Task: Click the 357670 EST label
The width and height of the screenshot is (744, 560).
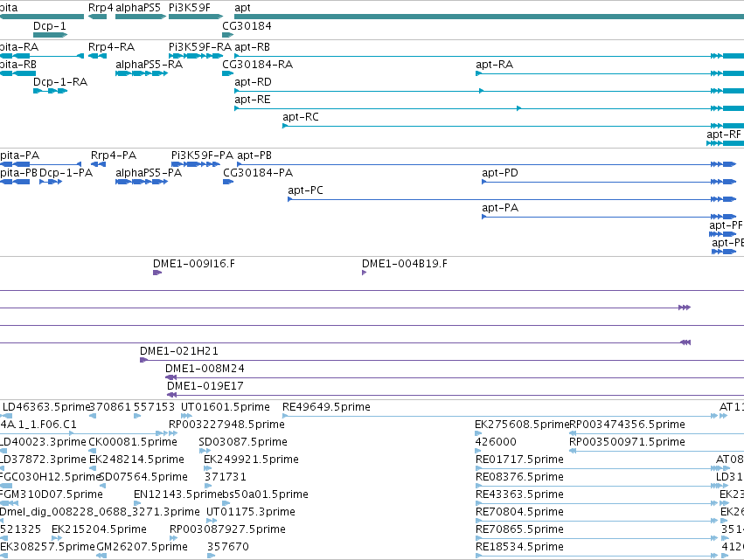Action: [x=228, y=548]
